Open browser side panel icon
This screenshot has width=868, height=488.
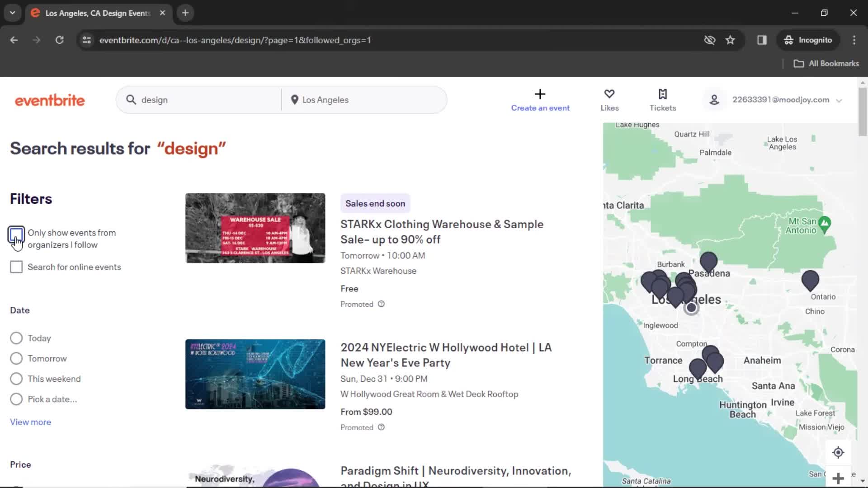coord(762,40)
